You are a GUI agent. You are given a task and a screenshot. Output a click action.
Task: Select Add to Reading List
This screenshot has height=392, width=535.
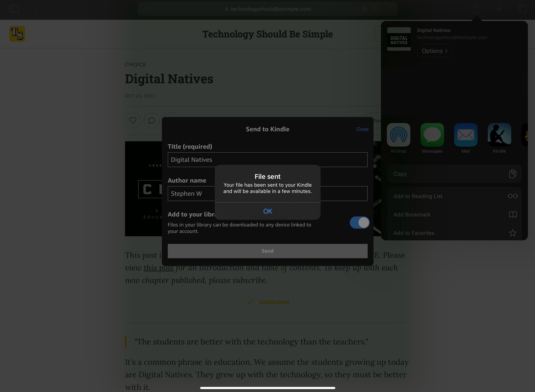454,196
